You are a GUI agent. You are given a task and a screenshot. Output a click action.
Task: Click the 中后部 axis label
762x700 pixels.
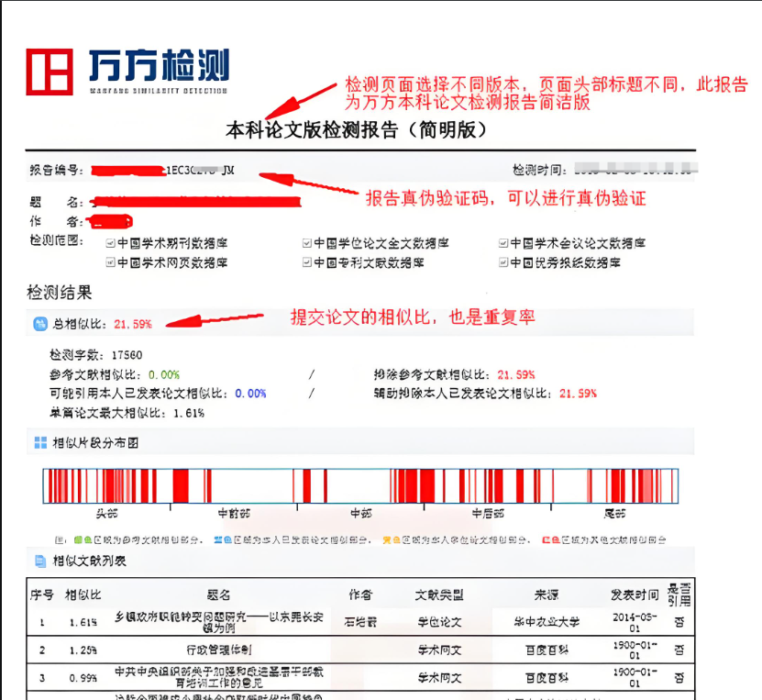pos(488,514)
